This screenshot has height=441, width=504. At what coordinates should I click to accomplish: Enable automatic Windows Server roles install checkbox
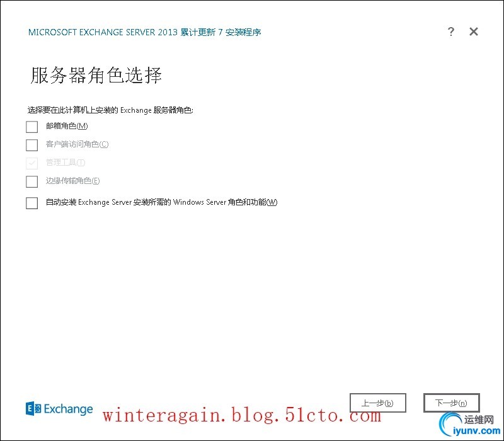(32, 203)
